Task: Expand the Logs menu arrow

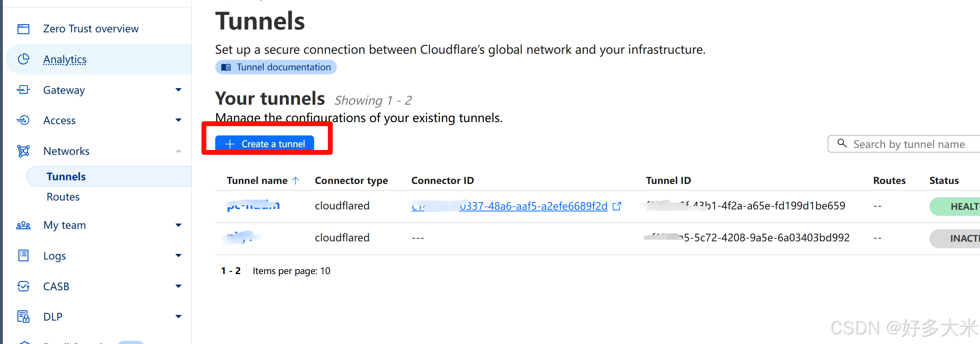Action: tap(178, 255)
